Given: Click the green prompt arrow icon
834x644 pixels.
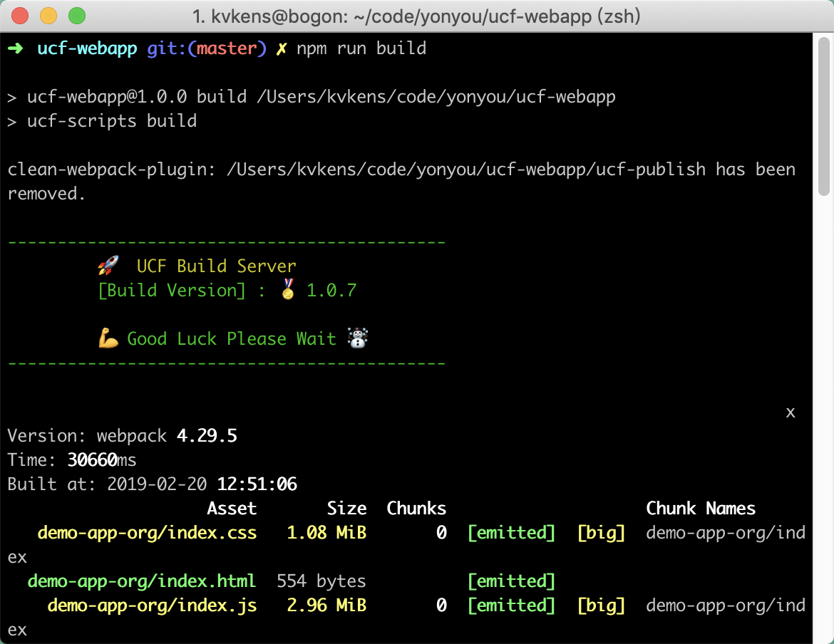Looking at the screenshot, I should click(16, 48).
